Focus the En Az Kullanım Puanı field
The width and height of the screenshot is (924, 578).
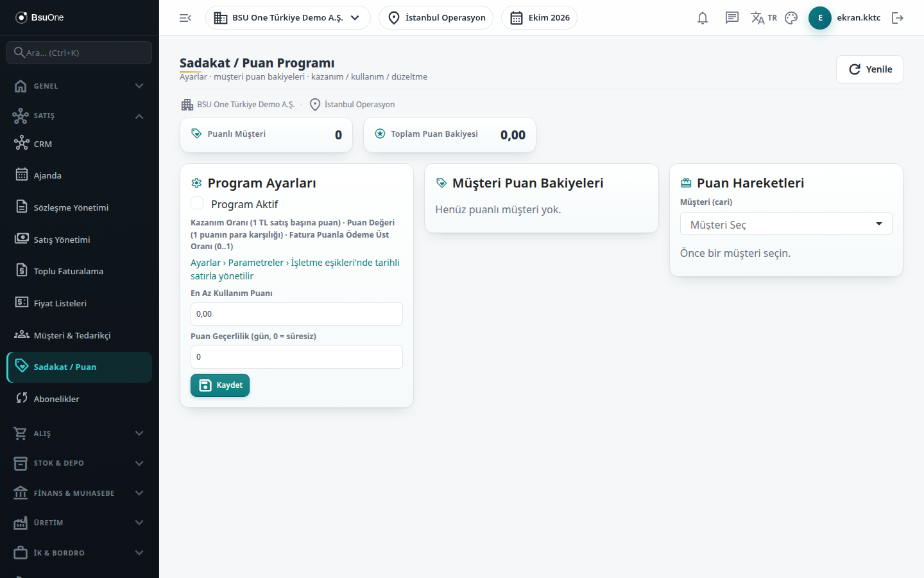coord(296,314)
